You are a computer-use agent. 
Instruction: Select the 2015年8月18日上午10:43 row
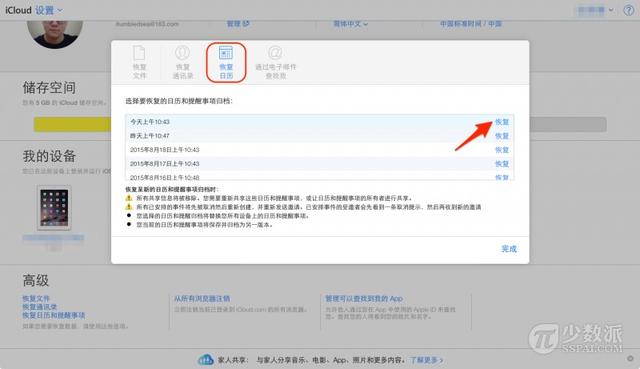(320, 150)
